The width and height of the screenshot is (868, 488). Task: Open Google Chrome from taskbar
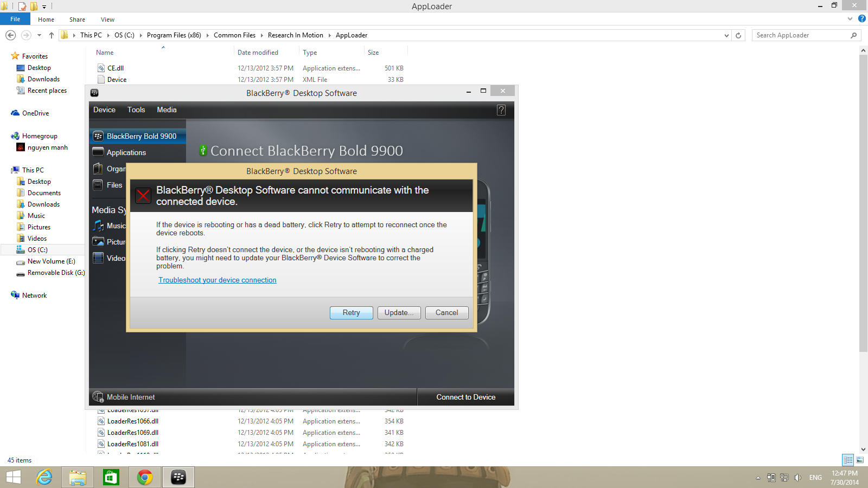144,477
